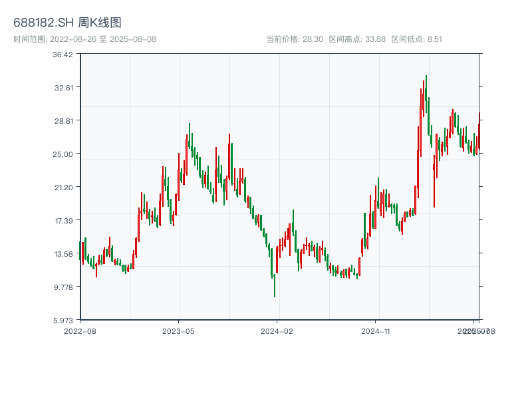The height and width of the screenshot is (399, 532).
Task: Click the y-axis label 28.81
Action: pos(64,121)
